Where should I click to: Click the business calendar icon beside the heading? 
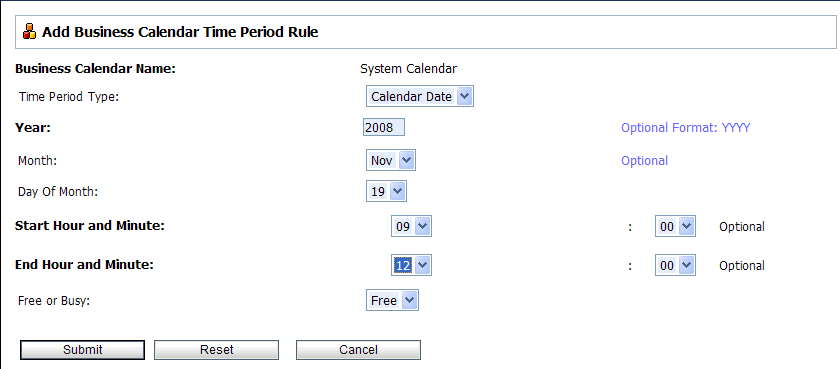(x=29, y=32)
